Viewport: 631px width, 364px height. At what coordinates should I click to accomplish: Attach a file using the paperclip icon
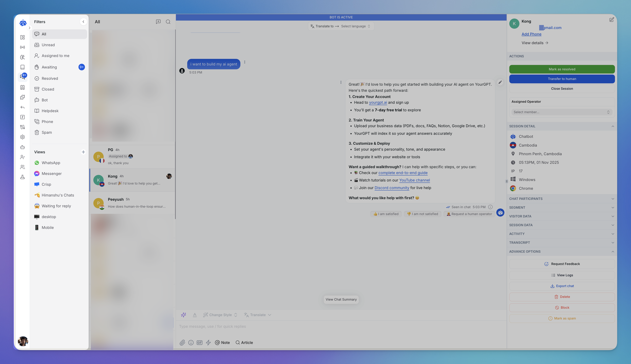tap(182, 343)
